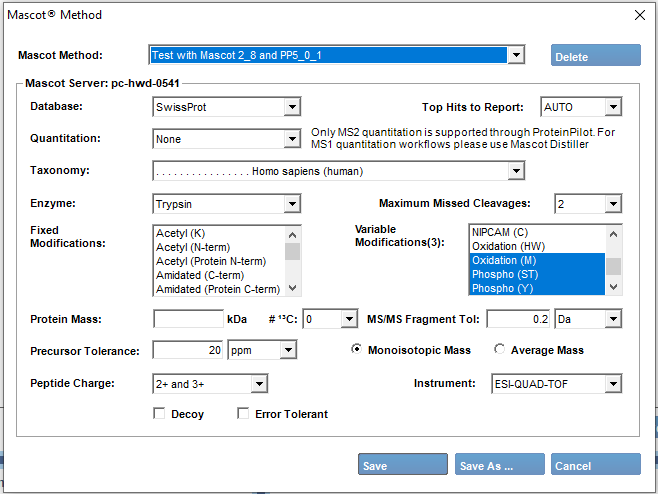The image size is (658, 494).
Task: Open the Quantitation dropdown
Action: click(292, 139)
